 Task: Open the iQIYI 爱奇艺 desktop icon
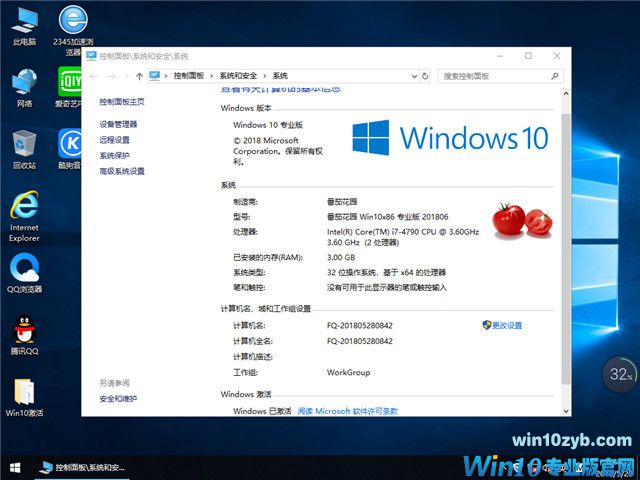click(x=70, y=88)
